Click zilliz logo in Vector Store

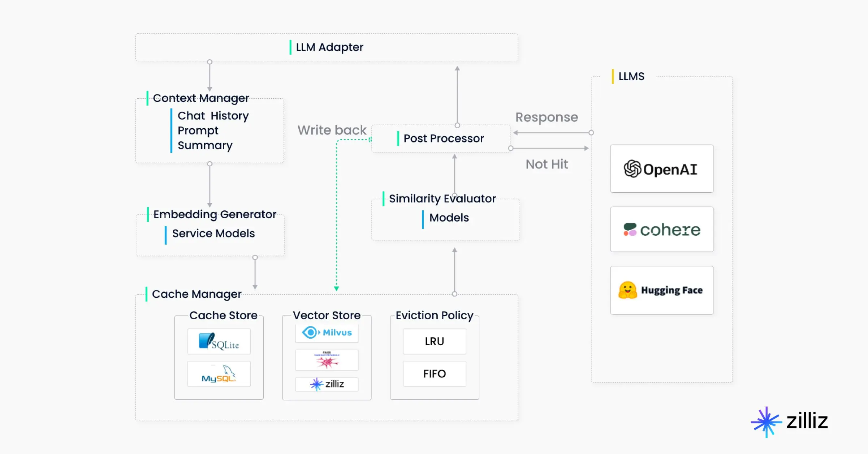[327, 384]
